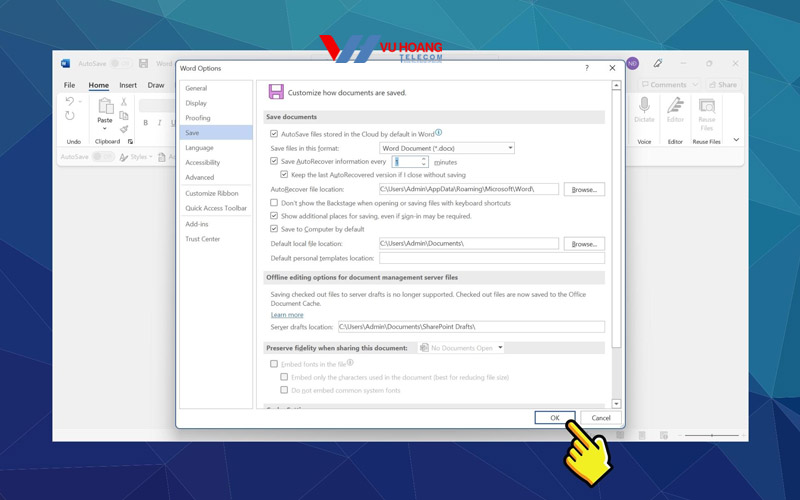Click the Format Painter brush icon
This screenshot has width=800, height=500.
click(124, 129)
